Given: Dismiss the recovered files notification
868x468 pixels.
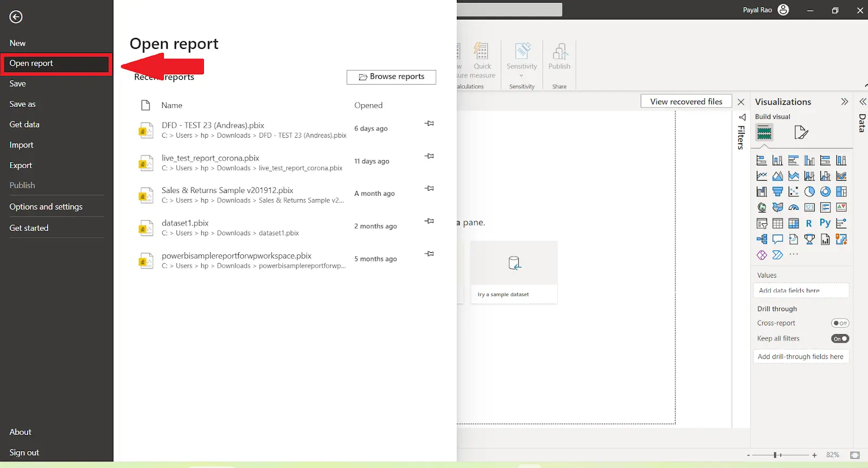Looking at the screenshot, I should (741, 102).
